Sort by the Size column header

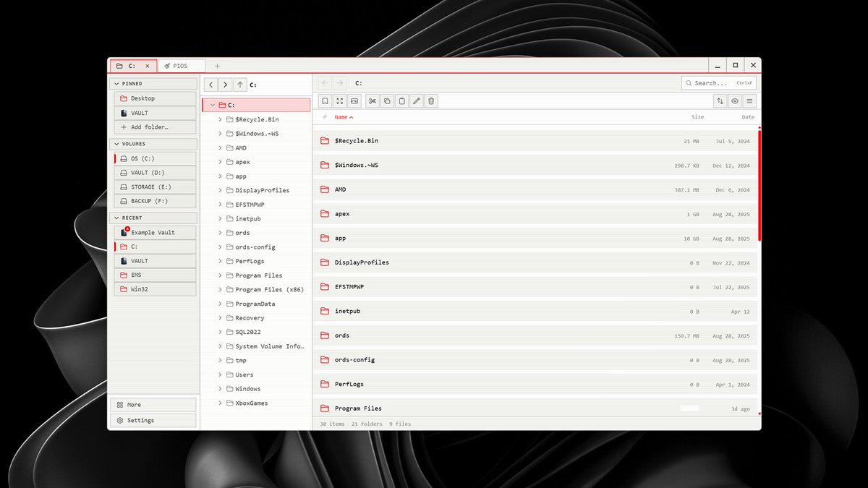697,116
